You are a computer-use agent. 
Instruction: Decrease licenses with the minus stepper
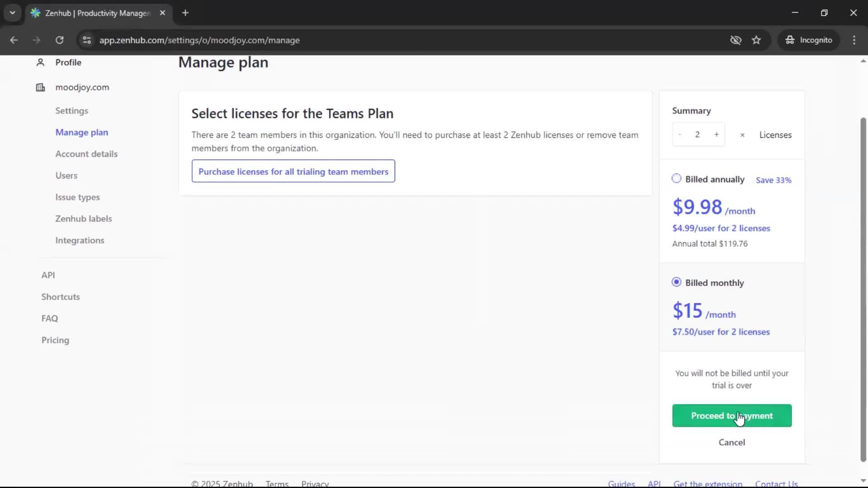(x=680, y=134)
